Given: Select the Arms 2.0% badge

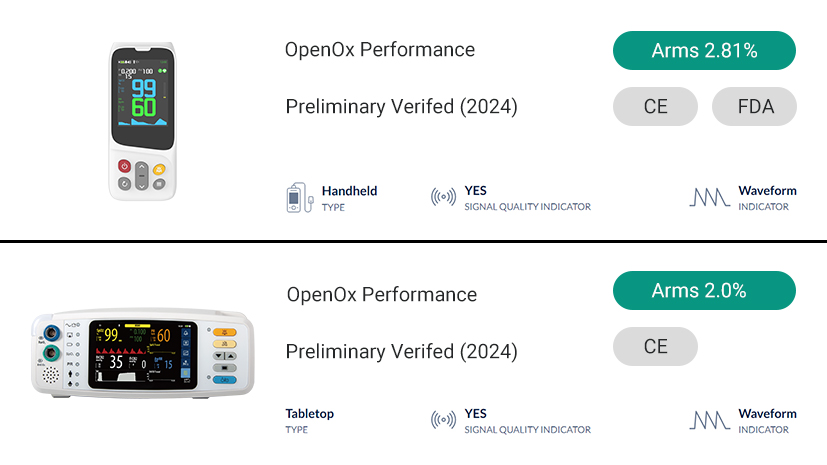Looking at the screenshot, I should click(703, 291).
